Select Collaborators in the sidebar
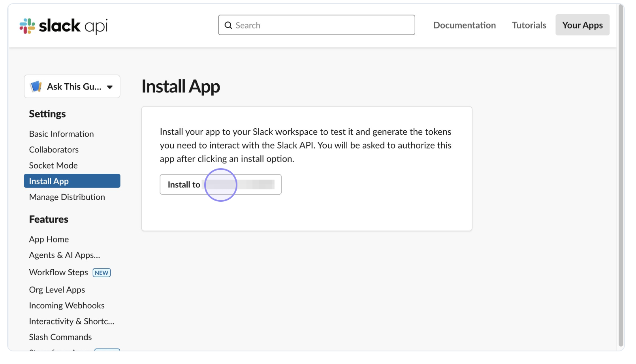 coord(54,150)
